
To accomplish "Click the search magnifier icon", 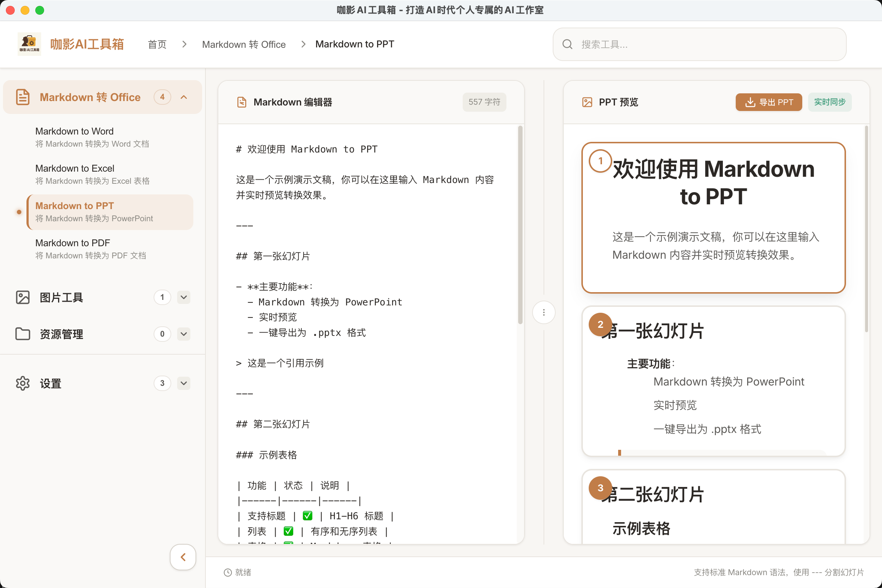I will point(567,44).
